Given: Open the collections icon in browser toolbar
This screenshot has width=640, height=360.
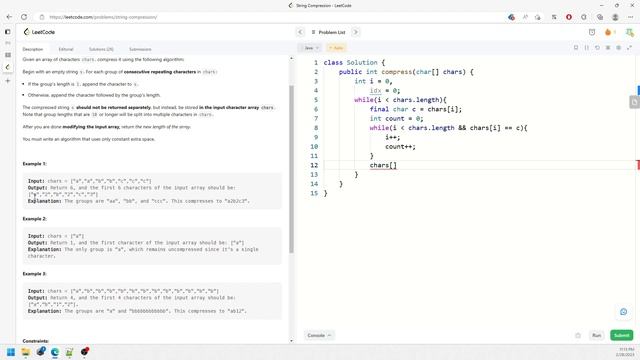Looking at the screenshot, I should pyautogui.click(x=600, y=17).
